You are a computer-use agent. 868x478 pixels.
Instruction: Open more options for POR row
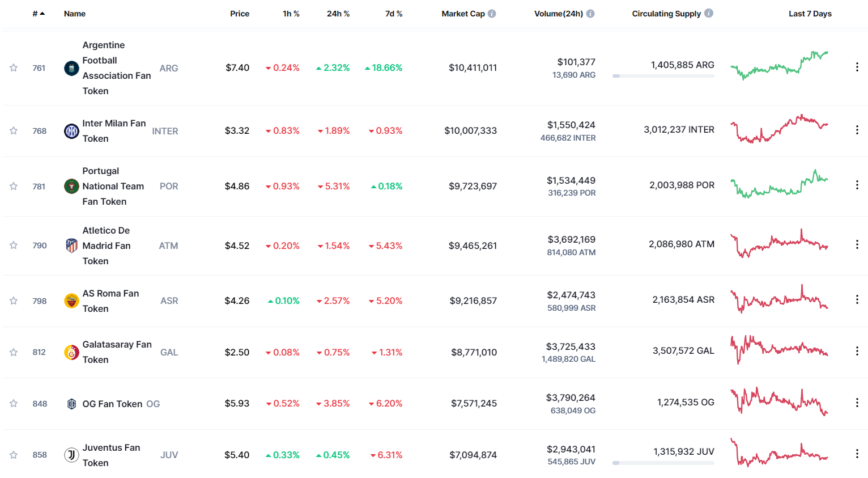[857, 185]
